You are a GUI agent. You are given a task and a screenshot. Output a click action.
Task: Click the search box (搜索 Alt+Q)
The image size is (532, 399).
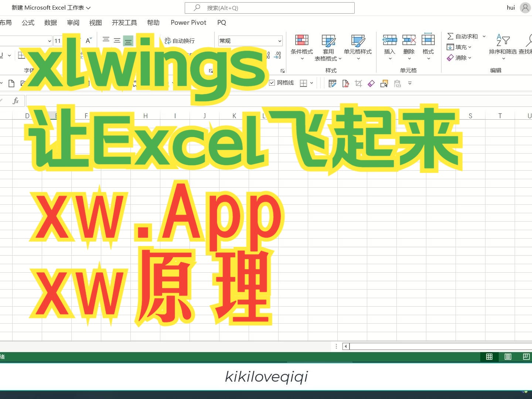[270, 8]
